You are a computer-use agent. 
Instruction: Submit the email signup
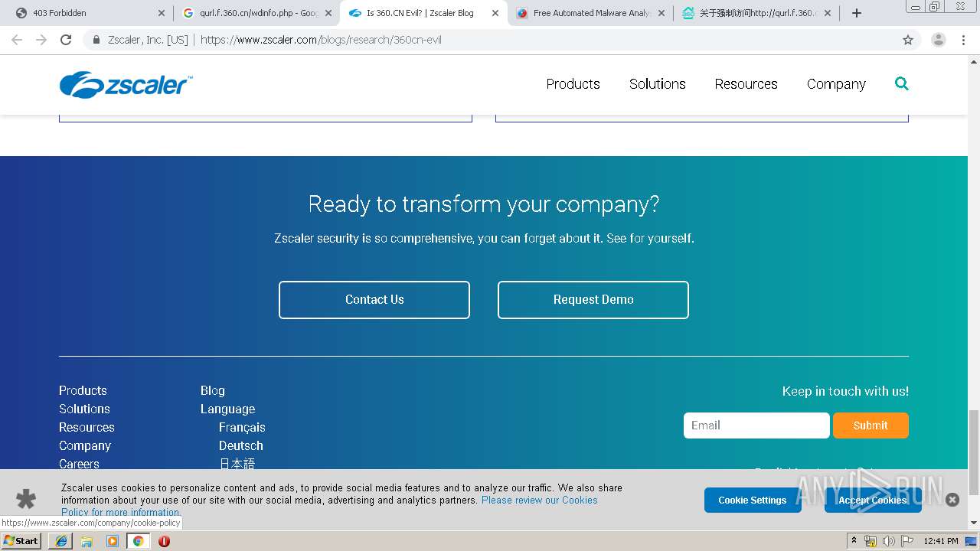[x=871, y=425]
